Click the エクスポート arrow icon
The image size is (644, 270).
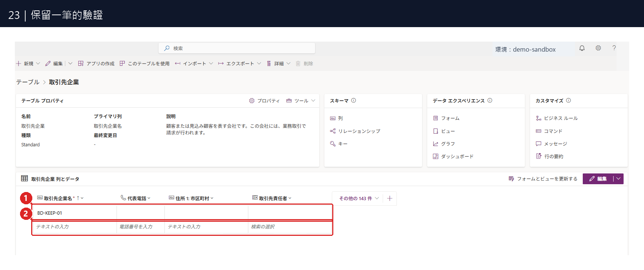(221, 64)
